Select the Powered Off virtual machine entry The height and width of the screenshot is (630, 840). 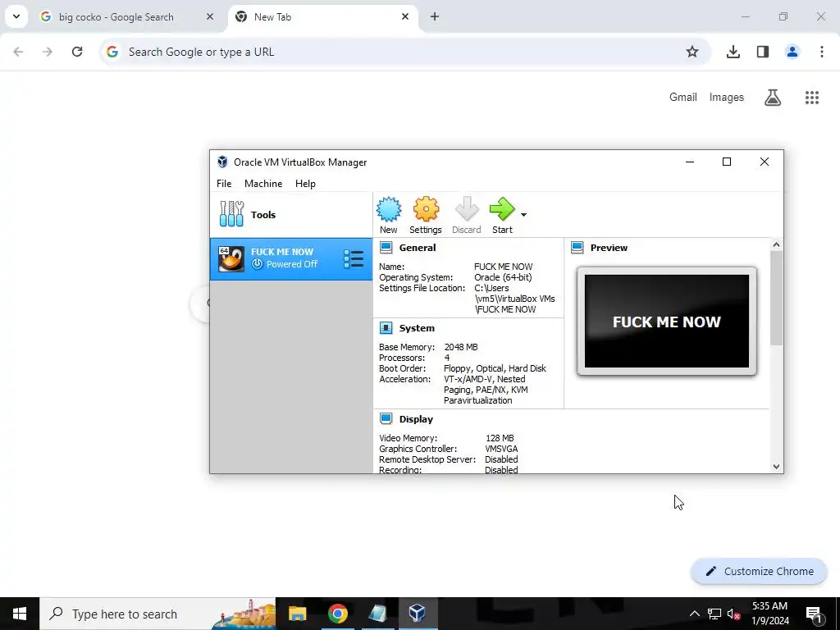point(291,258)
